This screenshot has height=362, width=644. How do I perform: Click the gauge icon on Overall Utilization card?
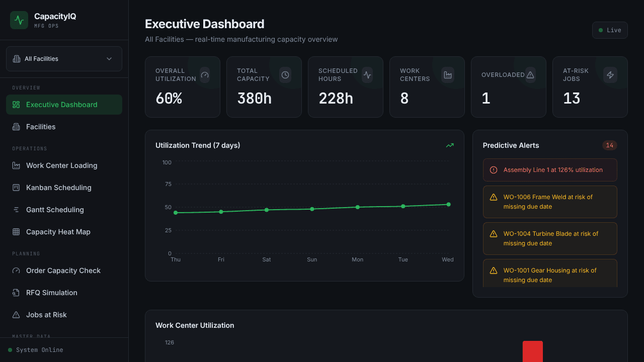point(204,75)
